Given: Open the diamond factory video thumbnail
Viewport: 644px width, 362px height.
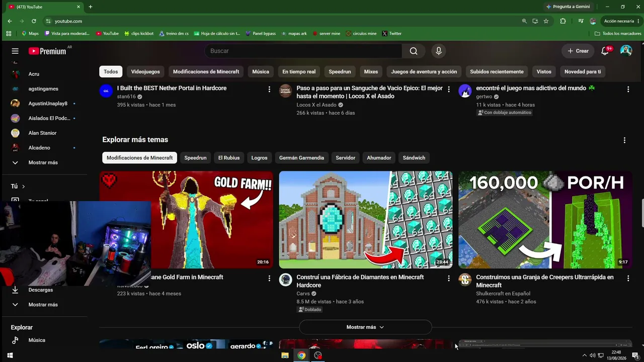Looking at the screenshot, I should 366,220.
